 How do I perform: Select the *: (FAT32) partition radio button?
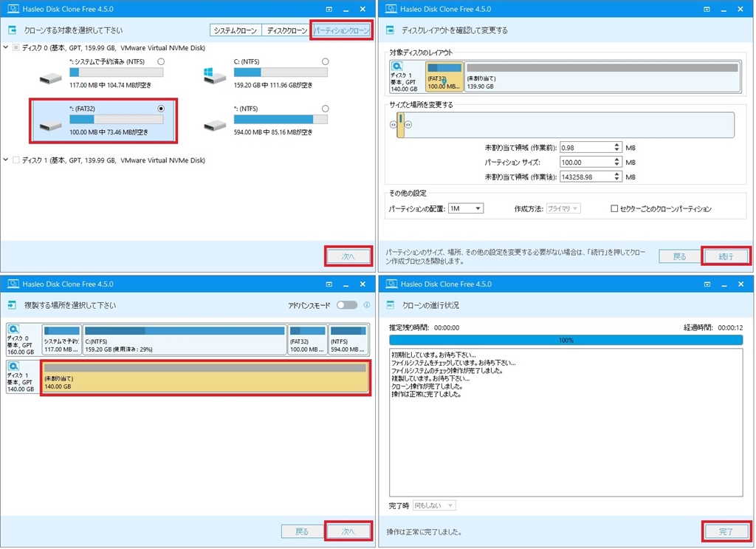click(x=161, y=109)
